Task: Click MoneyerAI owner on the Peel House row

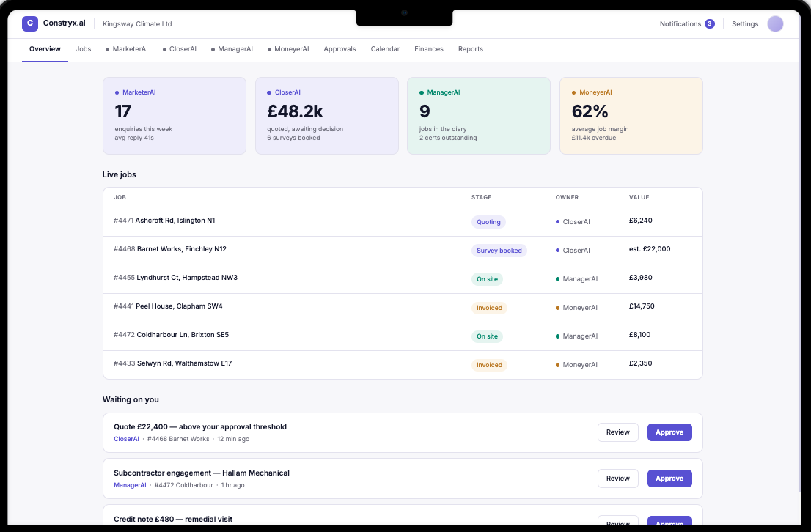Action: click(576, 308)
